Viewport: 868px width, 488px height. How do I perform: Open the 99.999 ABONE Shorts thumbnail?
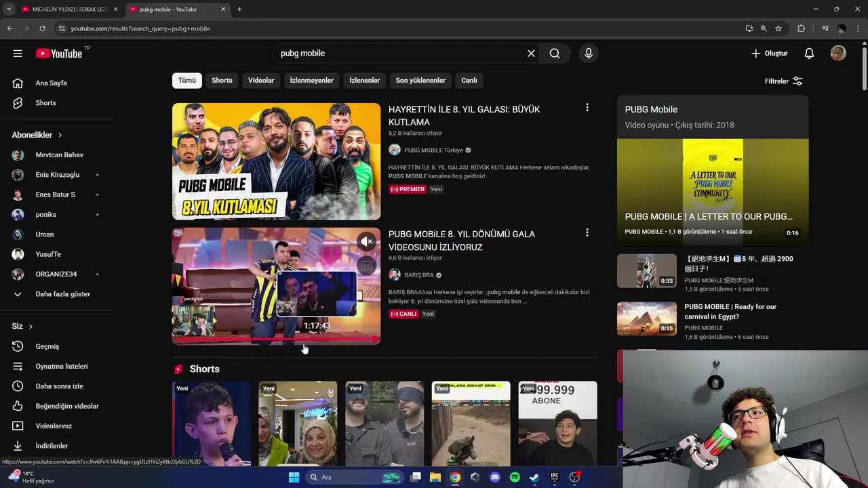tap(558, 424)
